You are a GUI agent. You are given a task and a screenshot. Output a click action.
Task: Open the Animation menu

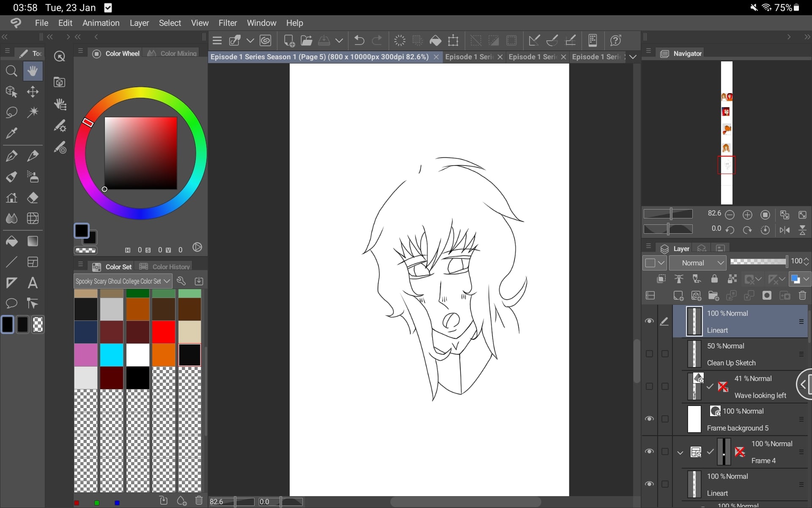(101, 23)
